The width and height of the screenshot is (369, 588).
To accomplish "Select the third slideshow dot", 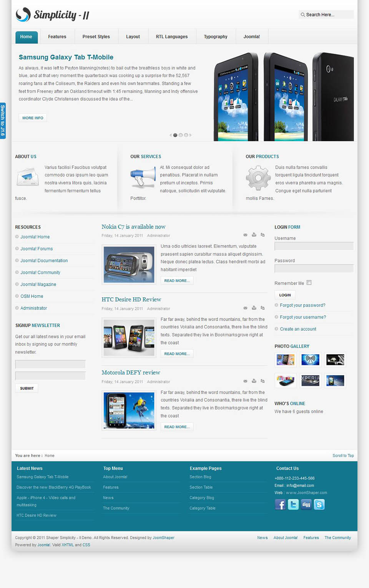I will point(186,135).
